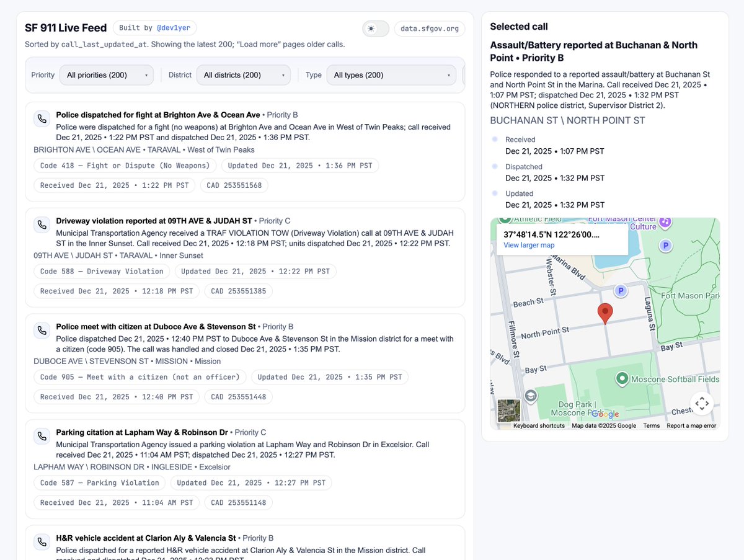Select the Code 588 Driveway Violation tag
744x560 pixels.
pyautogui.click(x=102, y=271)
